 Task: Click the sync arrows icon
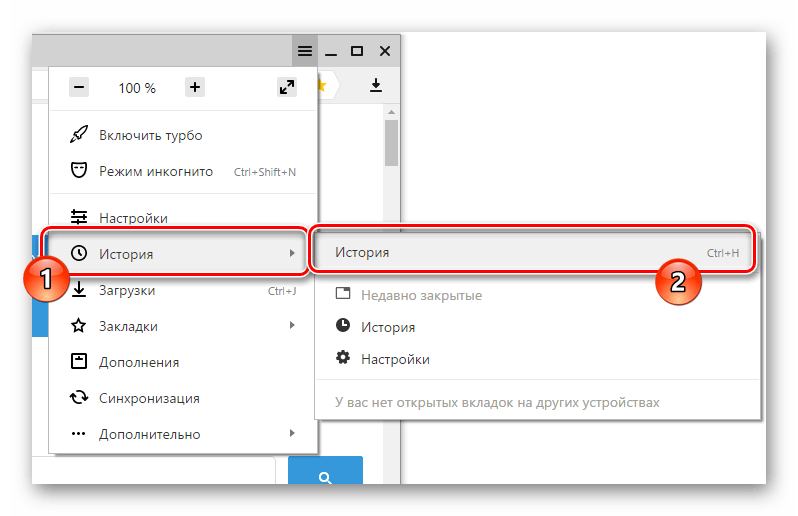[x=79, y=397]
